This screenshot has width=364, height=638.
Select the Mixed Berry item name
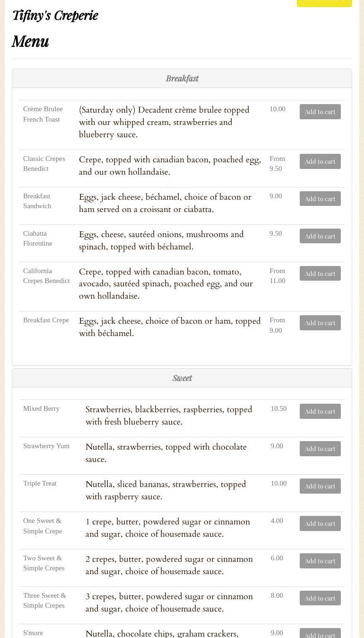[x=41, y=408]
